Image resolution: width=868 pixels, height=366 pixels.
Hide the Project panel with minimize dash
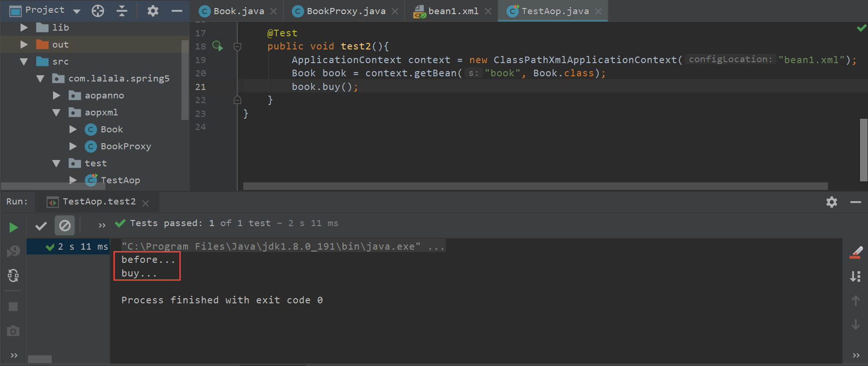click(x=177, y=11)
